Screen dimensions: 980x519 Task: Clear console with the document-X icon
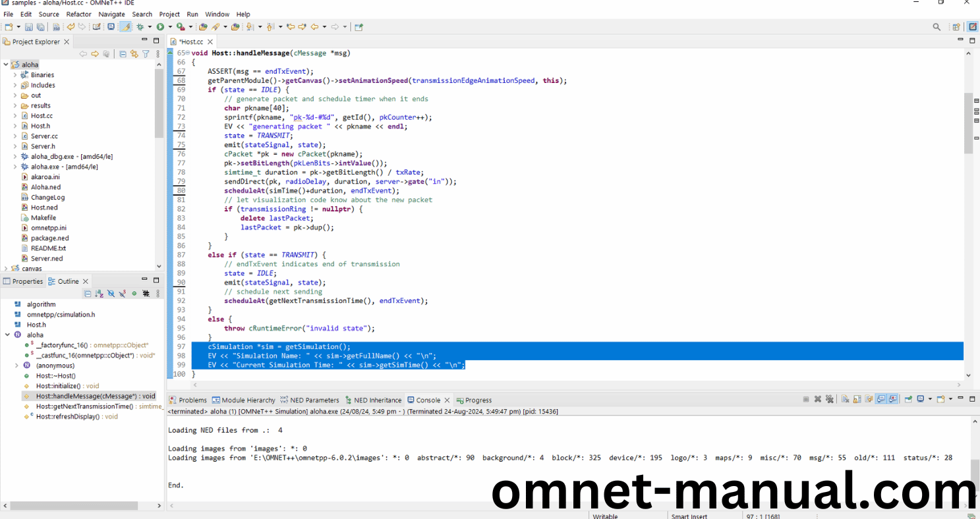[x=846, y=399]
